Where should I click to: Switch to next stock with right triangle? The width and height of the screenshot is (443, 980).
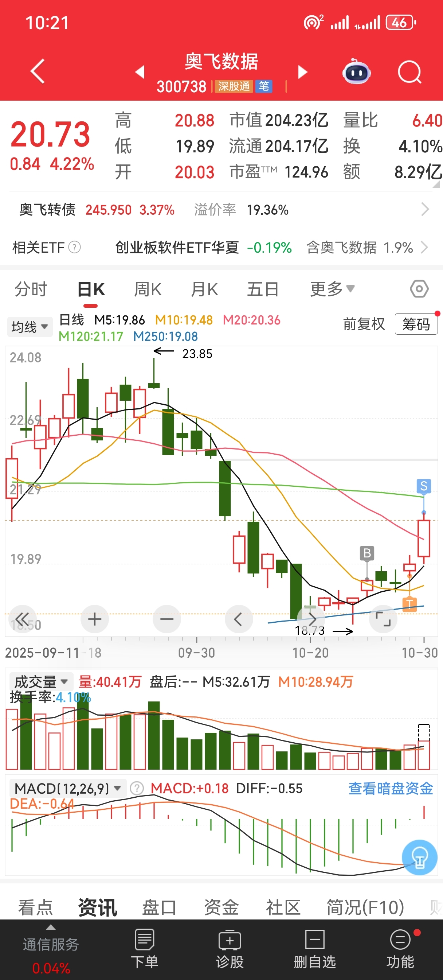tap(302, 72)
